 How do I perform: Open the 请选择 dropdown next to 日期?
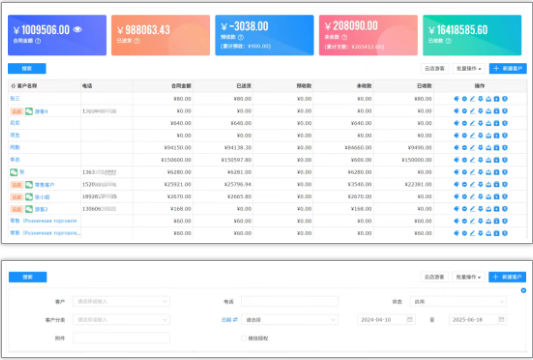pos(290,320)
